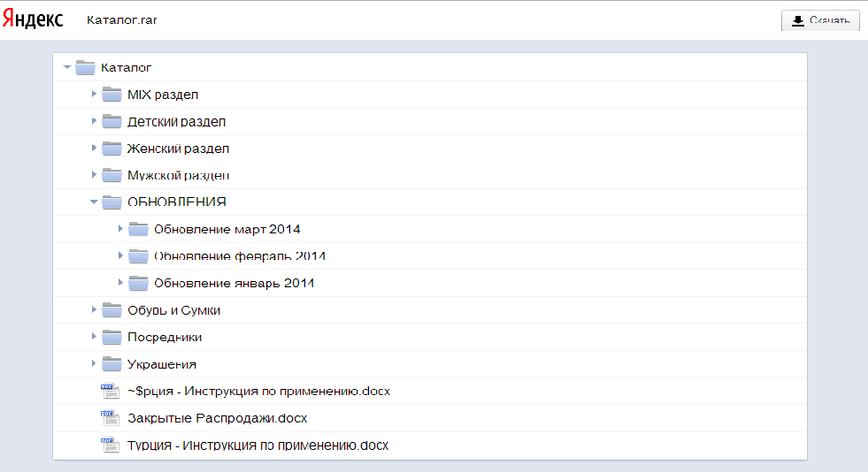Click the Закрытые Распродажи.docx document icon
This screenshot has width=868, height=472.
(110, 418)
